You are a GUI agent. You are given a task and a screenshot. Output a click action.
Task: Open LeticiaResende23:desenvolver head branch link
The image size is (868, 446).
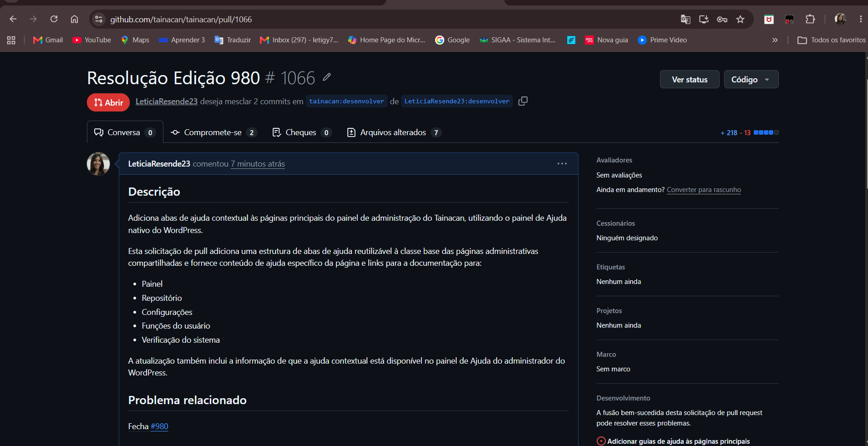coord(457,101)
